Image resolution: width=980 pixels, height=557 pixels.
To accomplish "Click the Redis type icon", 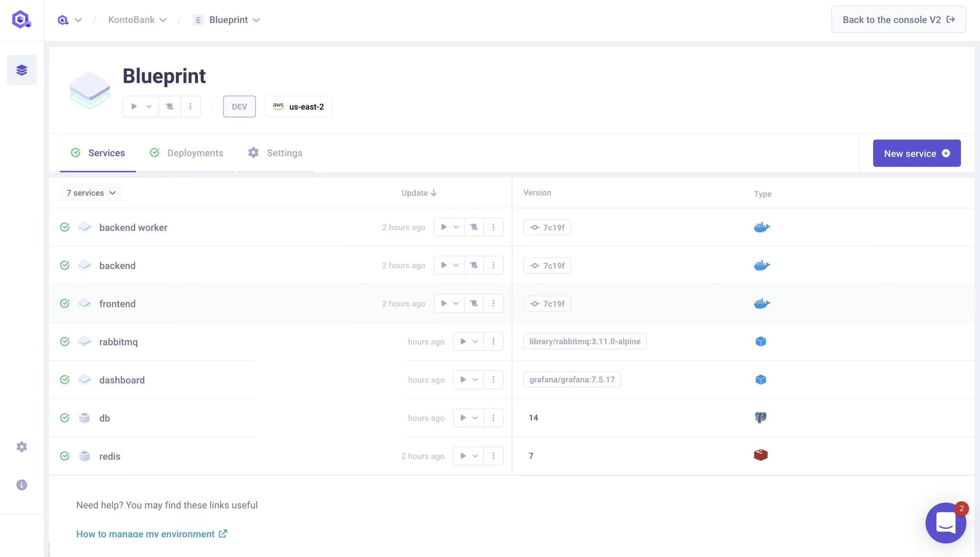I will click(760, 455).
